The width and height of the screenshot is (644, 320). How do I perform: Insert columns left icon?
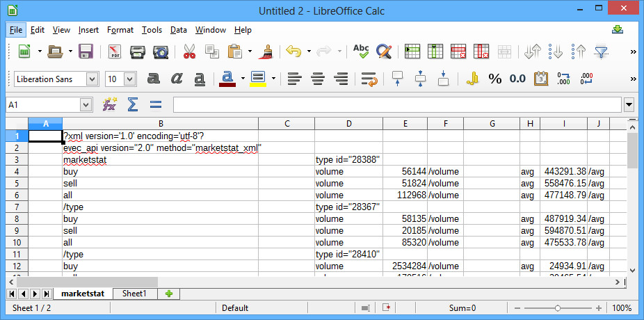coord(435,51)
